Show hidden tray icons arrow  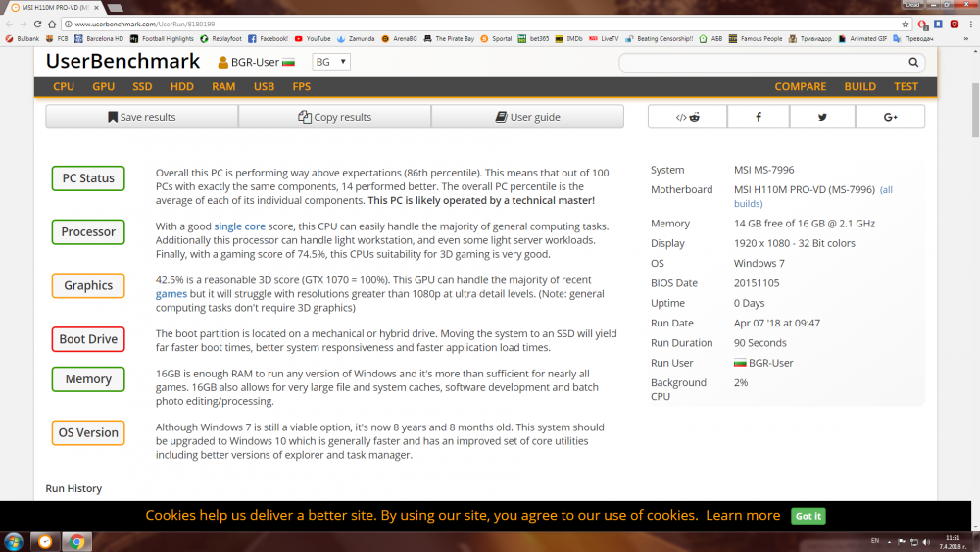coord(889,542)
